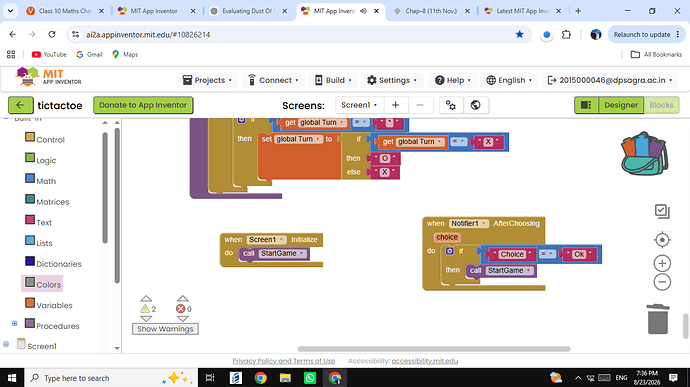The width and height of the screenshot is (690, 387).
Task: Click the blue mutator gear on if block
Action: click(x=449, y=251)
